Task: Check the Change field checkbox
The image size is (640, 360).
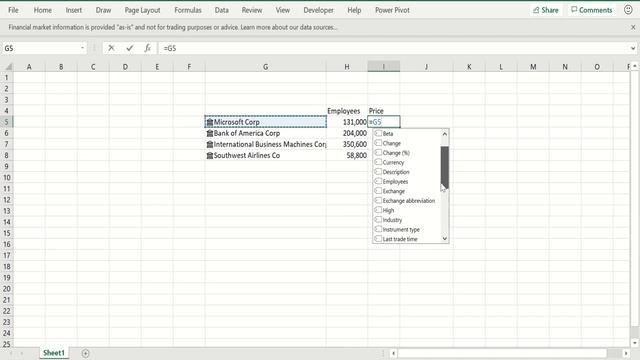Action: (378, 143)
